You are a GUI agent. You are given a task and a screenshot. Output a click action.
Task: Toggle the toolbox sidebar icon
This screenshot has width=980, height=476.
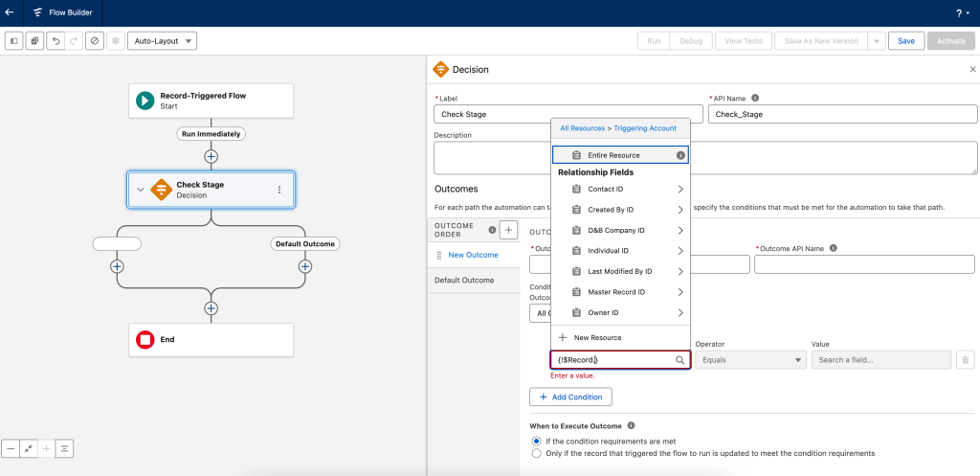[14, 41]
